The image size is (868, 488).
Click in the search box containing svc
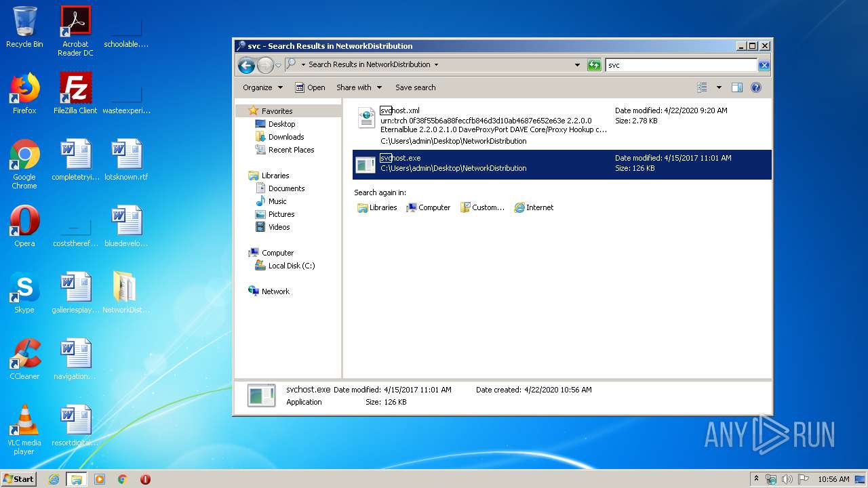681,65
